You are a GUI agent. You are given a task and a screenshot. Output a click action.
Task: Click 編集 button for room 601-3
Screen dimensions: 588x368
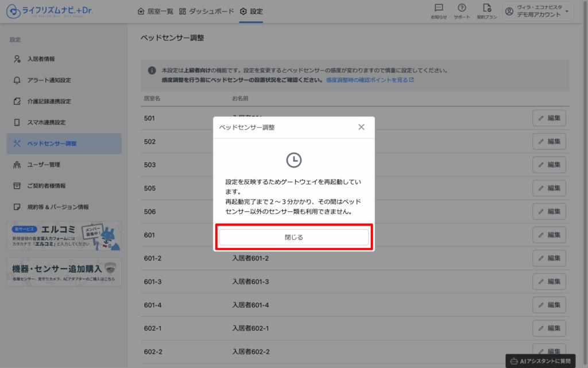pos(549,281)
